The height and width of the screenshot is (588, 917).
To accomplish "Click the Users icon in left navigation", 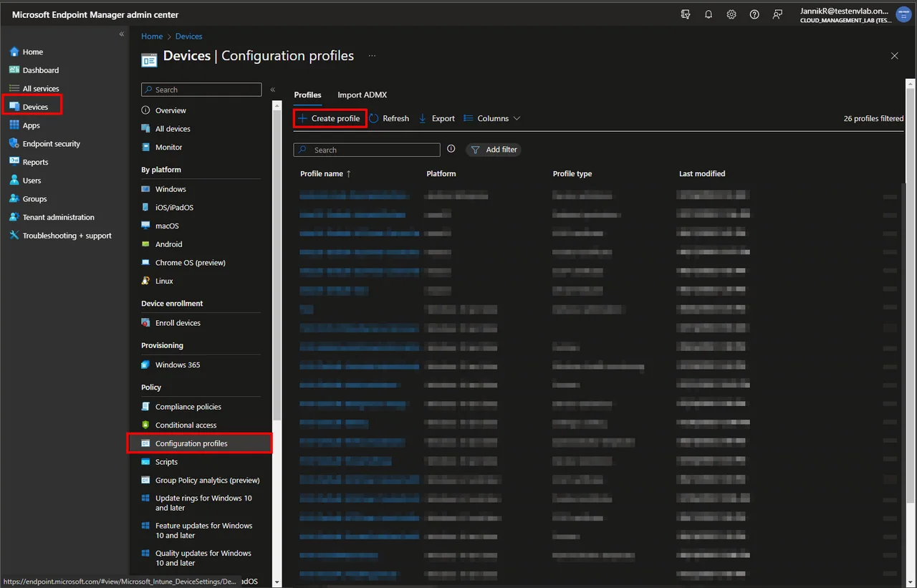I will (x=14, y=180).
